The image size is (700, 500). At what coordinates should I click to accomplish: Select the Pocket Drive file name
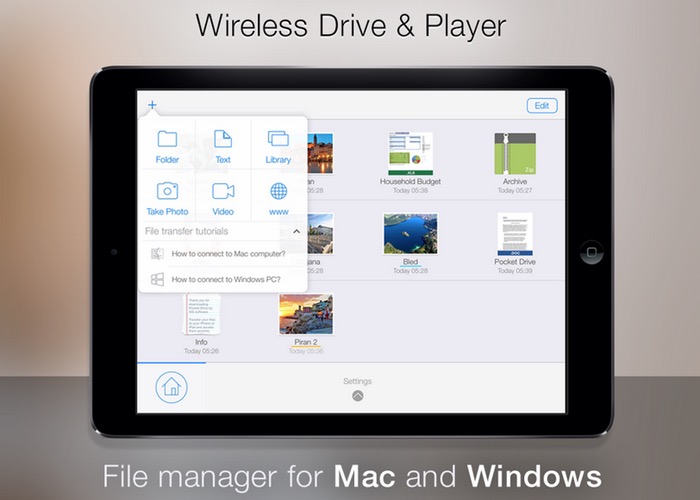click(x=515, y=262)
